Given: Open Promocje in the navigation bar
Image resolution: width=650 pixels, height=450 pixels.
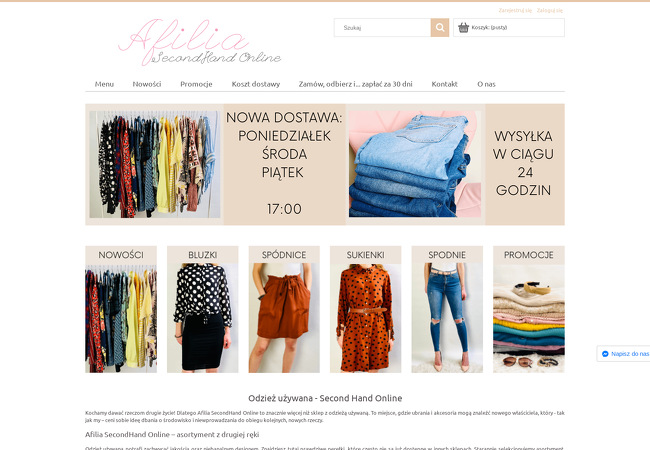Looking at the screenshot, I should (196, 84).
